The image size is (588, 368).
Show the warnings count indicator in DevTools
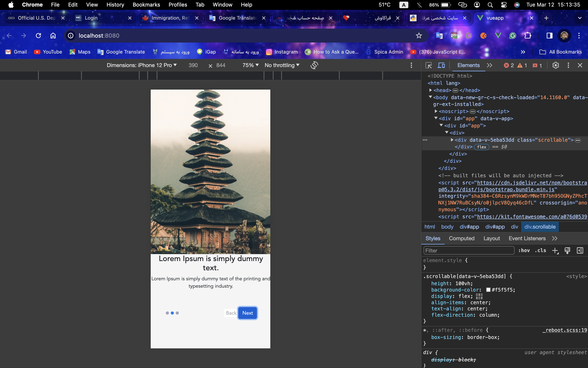tap(522, 65)
